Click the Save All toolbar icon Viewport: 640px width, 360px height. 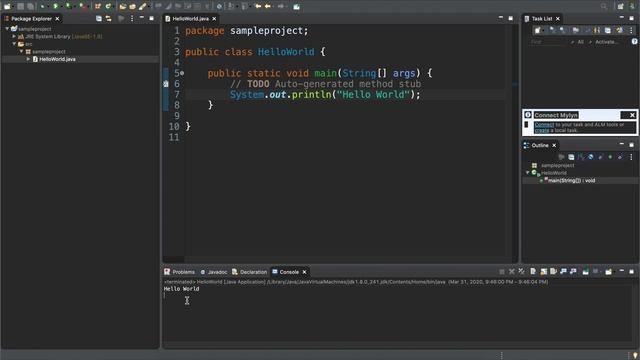[x=30, y=7]
